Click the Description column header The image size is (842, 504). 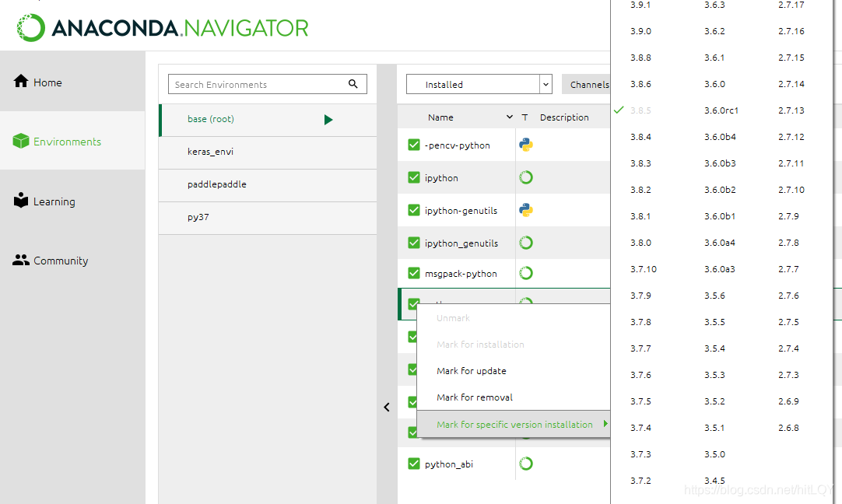coord(564,117)
